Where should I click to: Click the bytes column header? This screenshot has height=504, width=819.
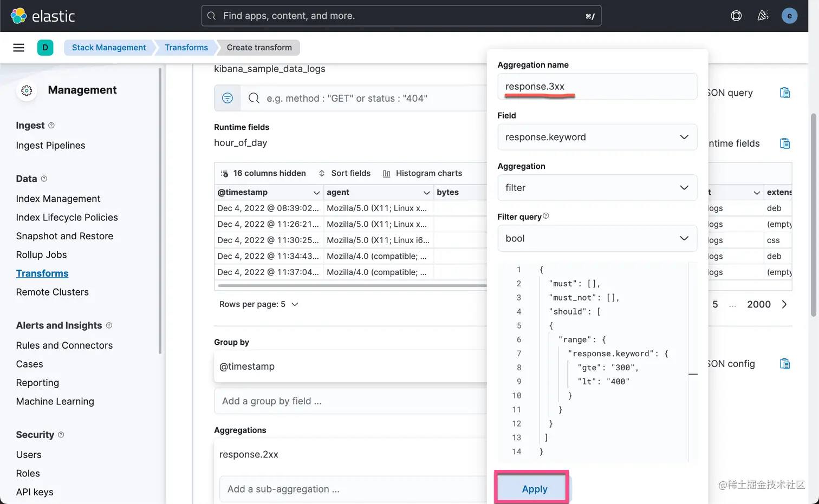coord(460,192)
